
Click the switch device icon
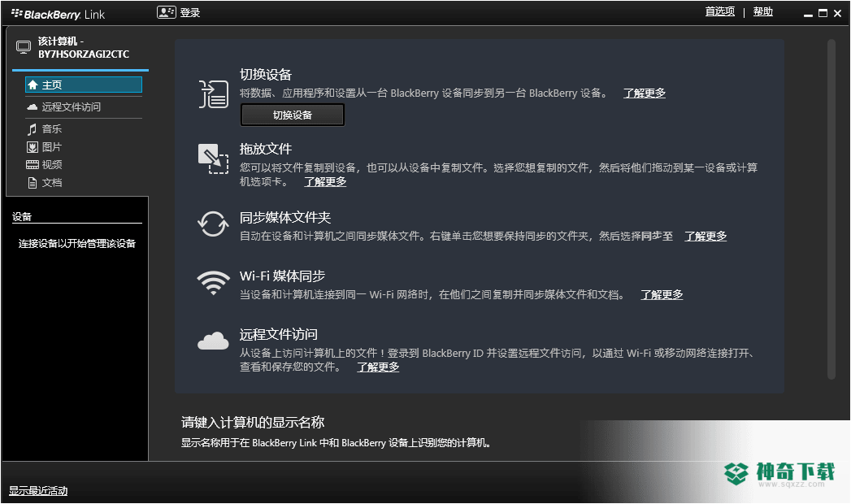pyautogui.click(x=213, y=93)
